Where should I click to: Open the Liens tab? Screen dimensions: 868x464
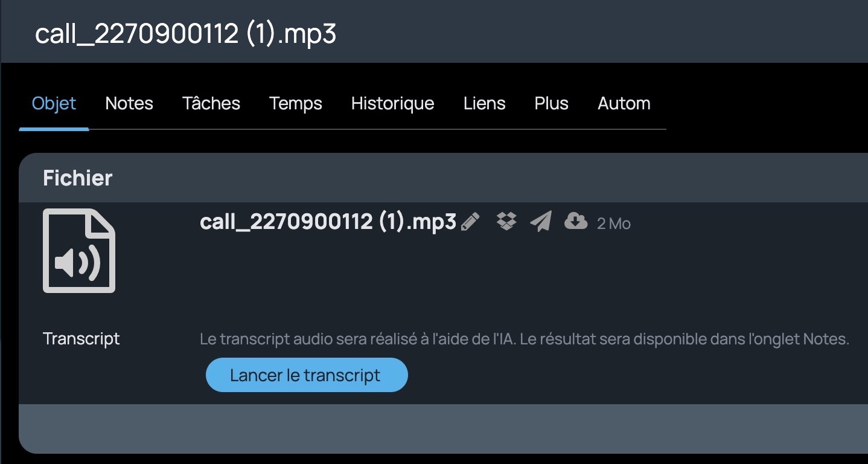click(x=484, y=103)
